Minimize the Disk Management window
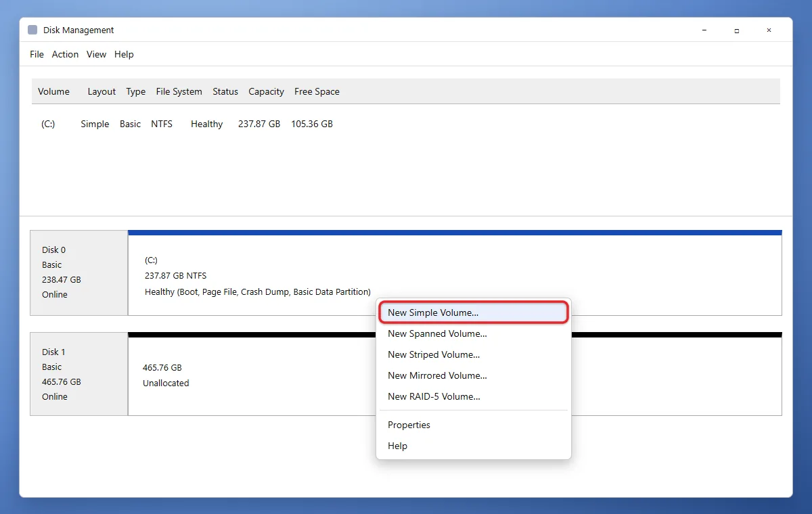Image resolution: width=812 pixels, height=514 pixels. 704,30
